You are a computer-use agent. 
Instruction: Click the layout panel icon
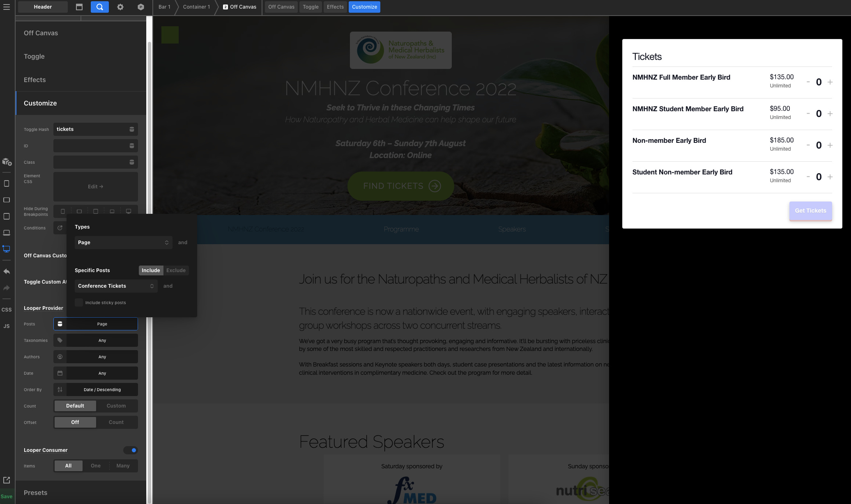pos(79,7)
